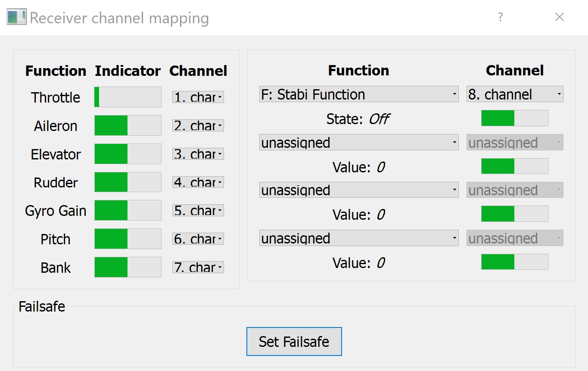This screenshot has width=588, height=371.
Task: Open the 8. channel dropdown
Action: tap(514, 94)
